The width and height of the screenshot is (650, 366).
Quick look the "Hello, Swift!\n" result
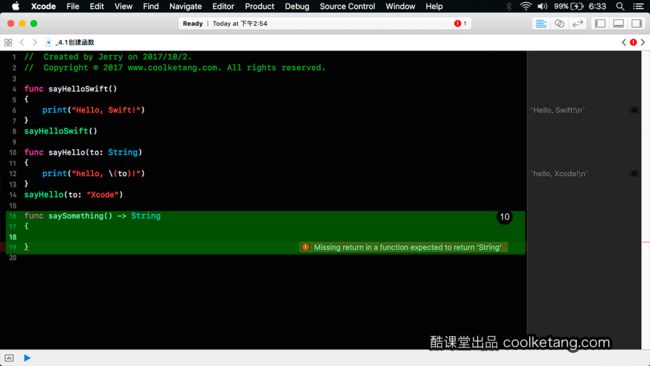click(x=634, y=110)
